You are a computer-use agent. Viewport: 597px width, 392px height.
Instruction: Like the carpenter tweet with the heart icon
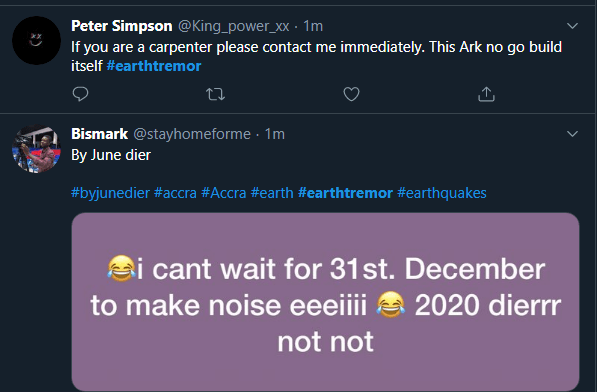[x=351, y=94]
